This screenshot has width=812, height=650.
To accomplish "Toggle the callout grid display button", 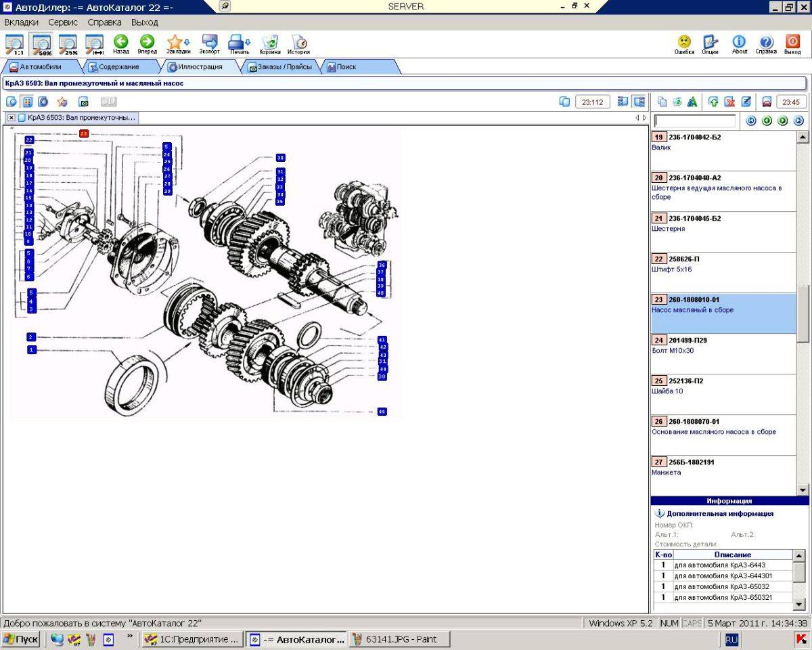I will click(28, 102).
